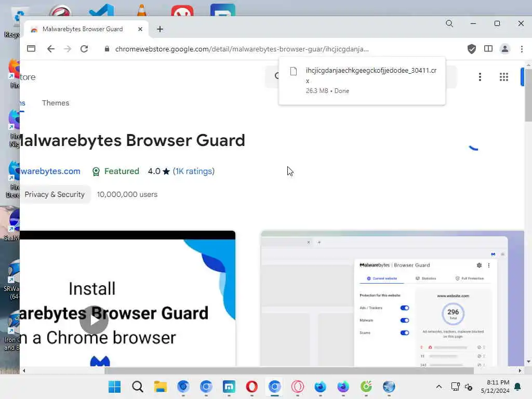Switch to the Themes tab

[56, 103]
